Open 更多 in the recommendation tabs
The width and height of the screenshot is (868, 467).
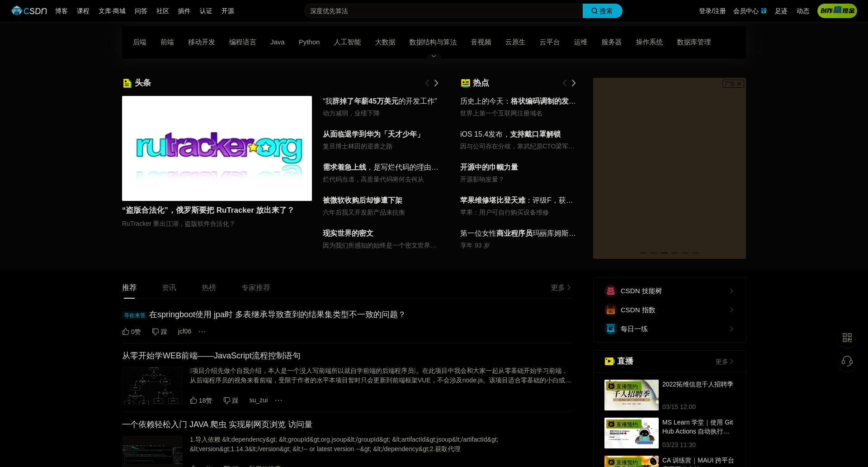tap(561, 287)
